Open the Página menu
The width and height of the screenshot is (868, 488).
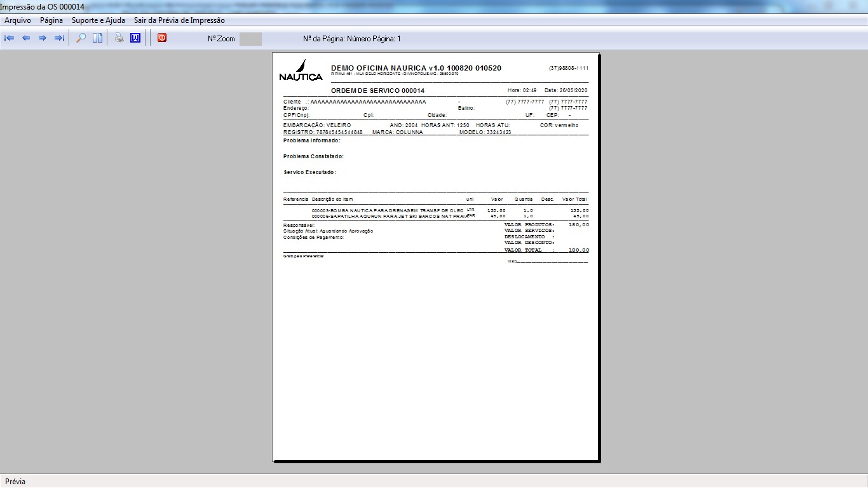pos(51,20)
